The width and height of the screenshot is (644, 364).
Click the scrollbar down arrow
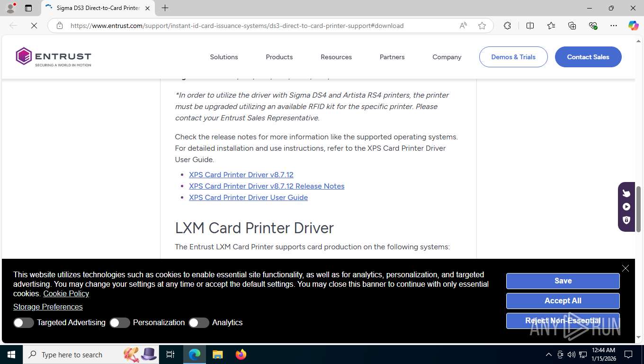point(638,337)
